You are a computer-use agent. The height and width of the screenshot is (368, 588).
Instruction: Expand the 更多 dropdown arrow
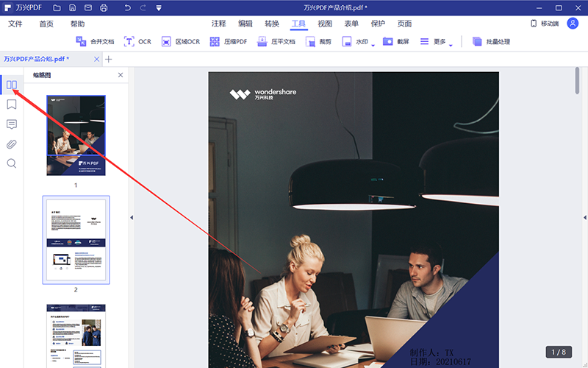451,46
